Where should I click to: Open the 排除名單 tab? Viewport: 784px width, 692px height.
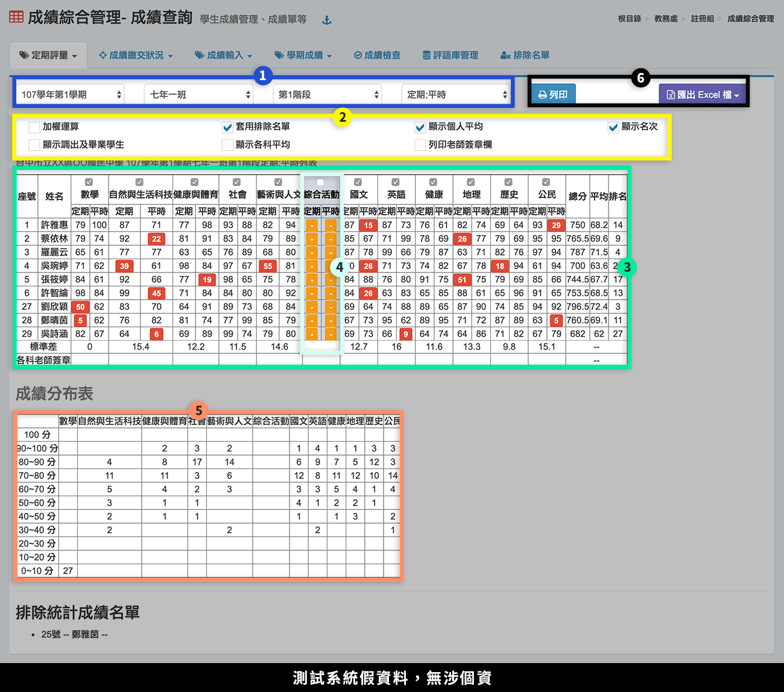point(525,55)
